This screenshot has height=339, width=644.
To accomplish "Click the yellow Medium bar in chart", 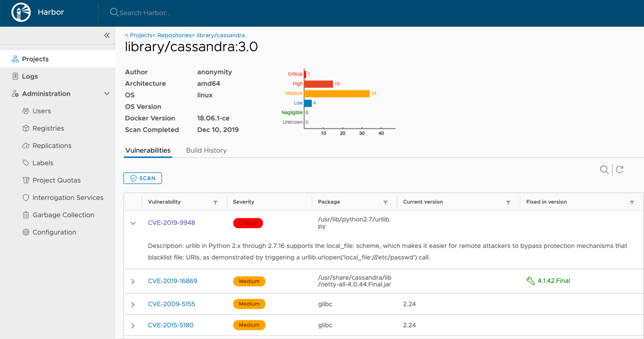I will (337, 93).
